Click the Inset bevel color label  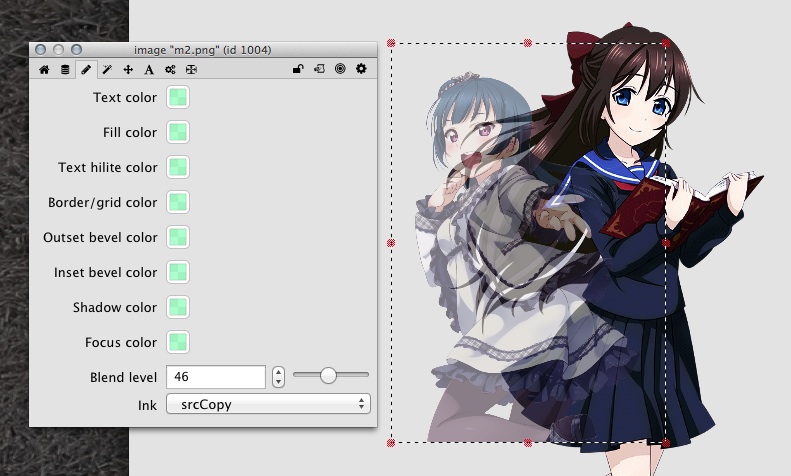point(106,272)
